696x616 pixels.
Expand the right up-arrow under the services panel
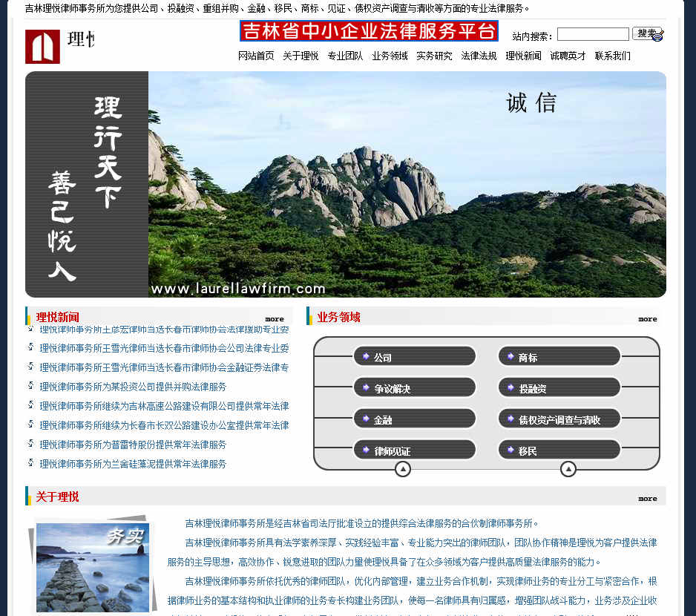(x=569, y=469)
